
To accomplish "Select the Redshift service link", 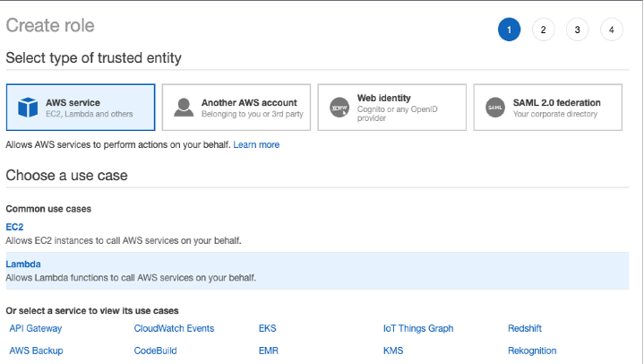I will point(525,328).
